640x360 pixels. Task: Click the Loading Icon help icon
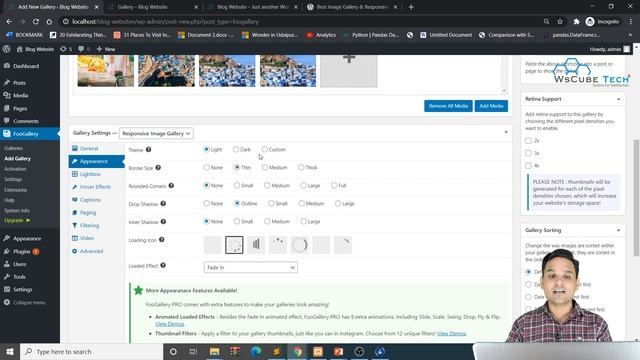coord(162,240)
